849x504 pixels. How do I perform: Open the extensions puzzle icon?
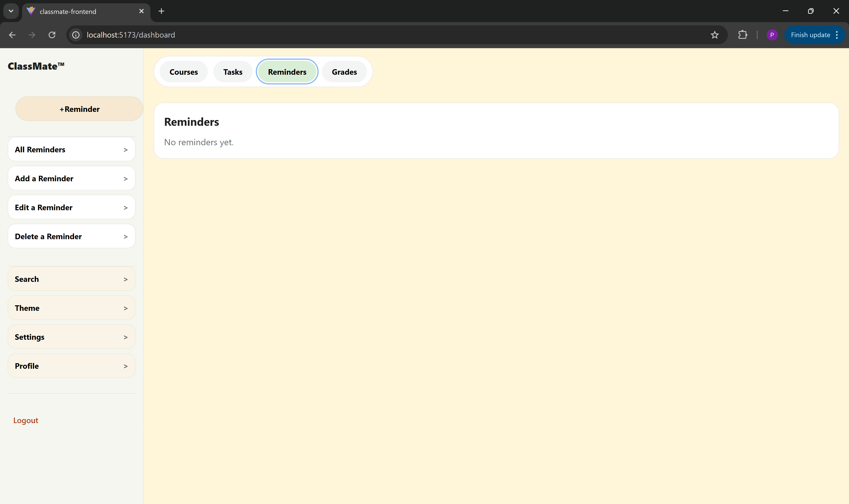point(743,35)
